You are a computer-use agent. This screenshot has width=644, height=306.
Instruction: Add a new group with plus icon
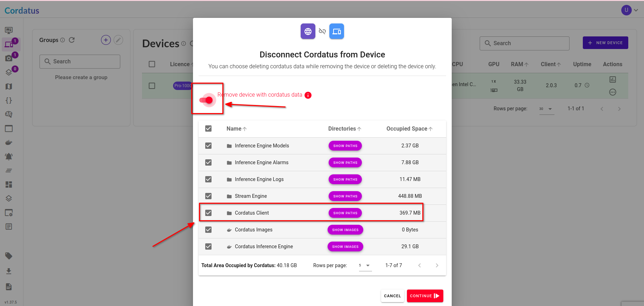pyautogui.click(x=106, y=40)
